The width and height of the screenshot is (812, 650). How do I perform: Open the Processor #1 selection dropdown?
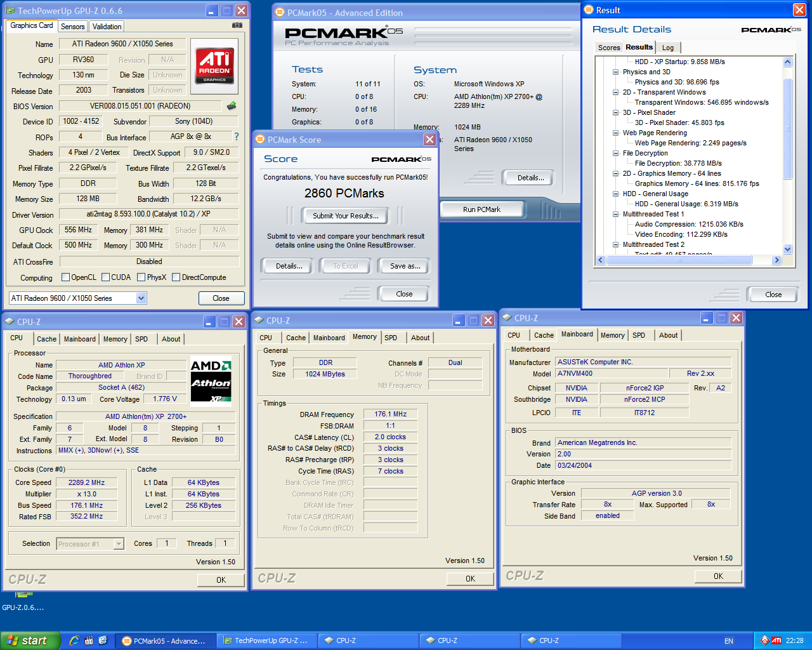tap(119, 544)
